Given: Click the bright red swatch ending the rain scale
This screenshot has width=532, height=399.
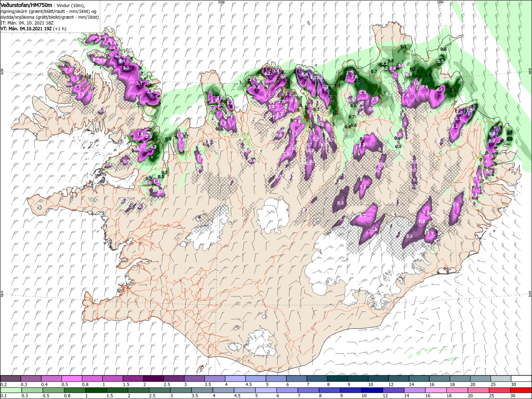Looking at the screenshot, I should [x=521, y=390].
